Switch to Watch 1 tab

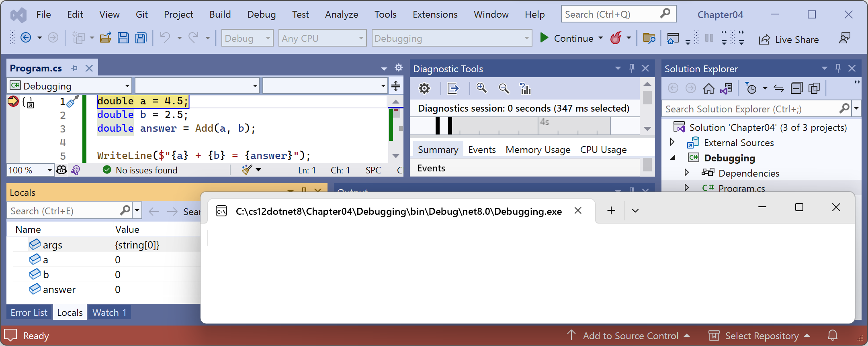point(109,312)
